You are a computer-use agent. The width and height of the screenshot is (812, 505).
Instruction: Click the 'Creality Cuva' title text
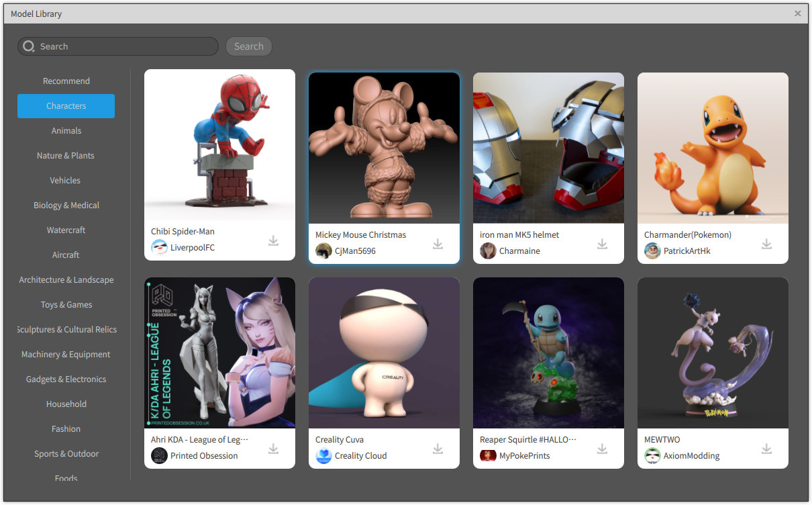pos(340,440)
